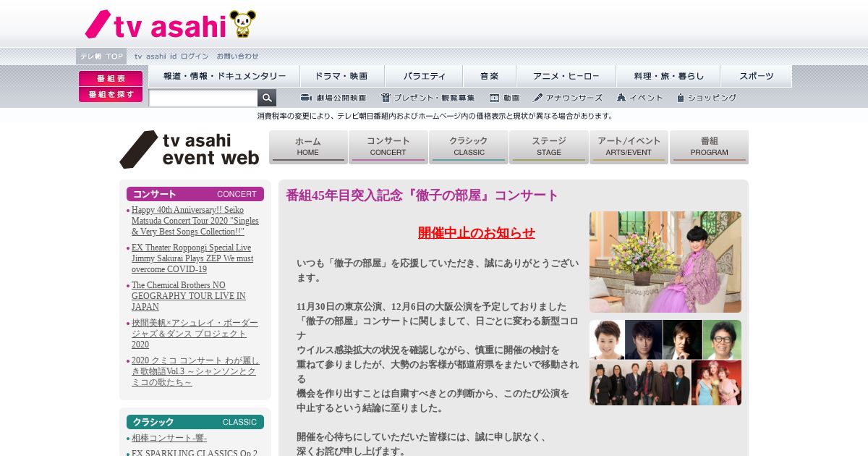Click the 徹子の部屋 host photo
The image size is (868, 456).
[665, 262]
